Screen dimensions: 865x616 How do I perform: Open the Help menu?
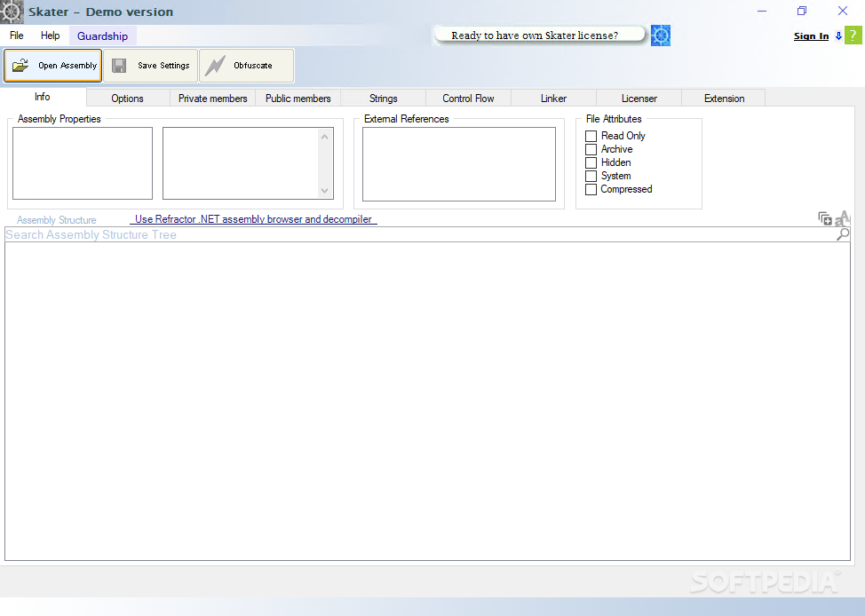(x=51, y=36)
